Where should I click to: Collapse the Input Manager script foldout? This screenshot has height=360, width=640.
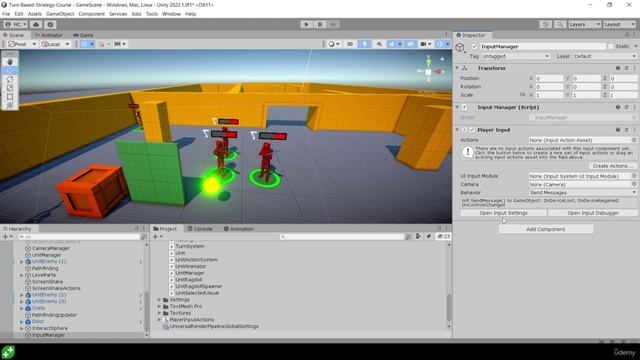coord(458,107)
